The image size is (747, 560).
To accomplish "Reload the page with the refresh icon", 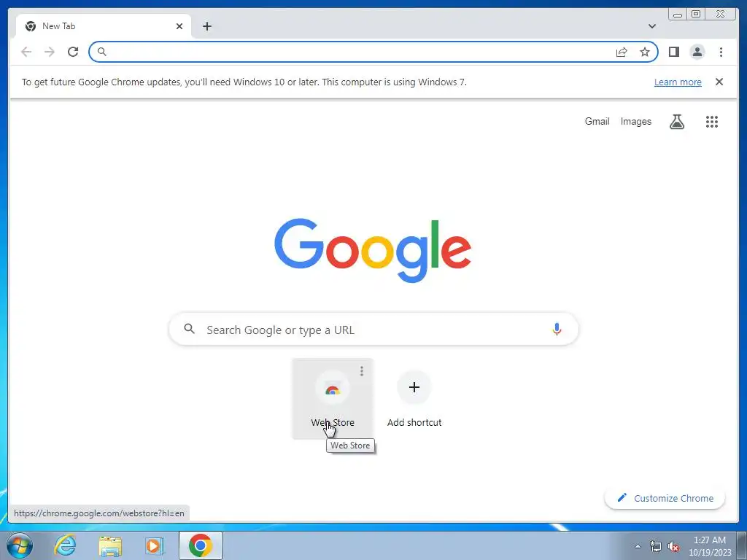I will pos(73,52).
